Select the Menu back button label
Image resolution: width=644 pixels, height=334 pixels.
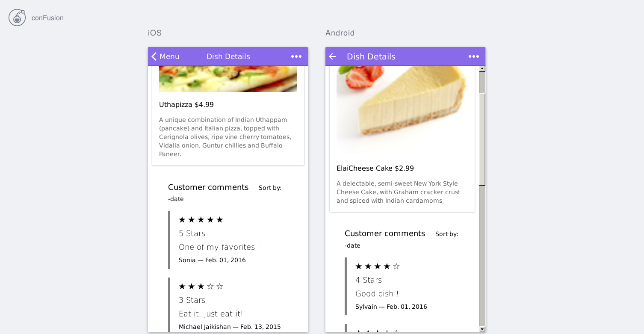pyautogui.click(x=169, y=56)
